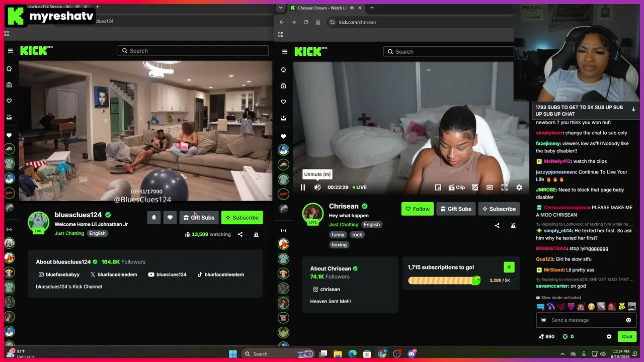Toggle the heart follow button for bluesclues124
The height and width of the screenshot is (362, 644).
click(x=170, y=218)
